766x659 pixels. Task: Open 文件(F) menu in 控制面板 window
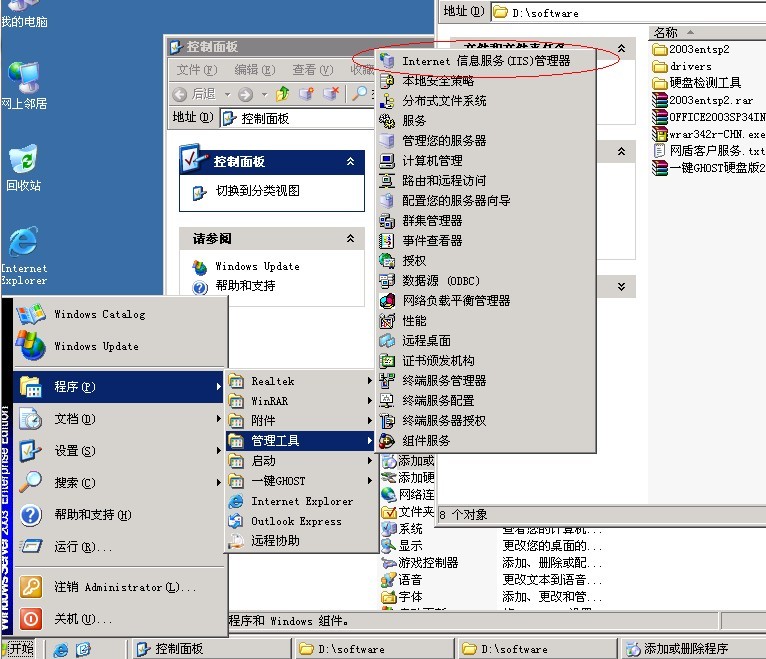click(x=196, y=70)
